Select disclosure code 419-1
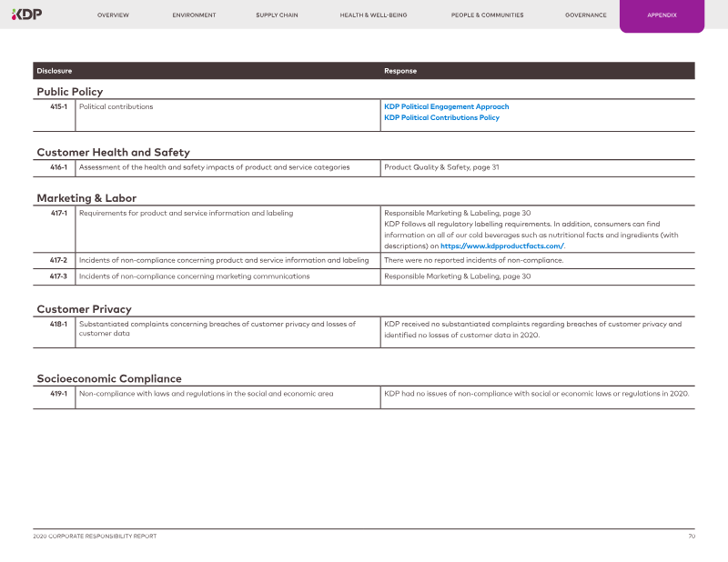 (58, 394)
